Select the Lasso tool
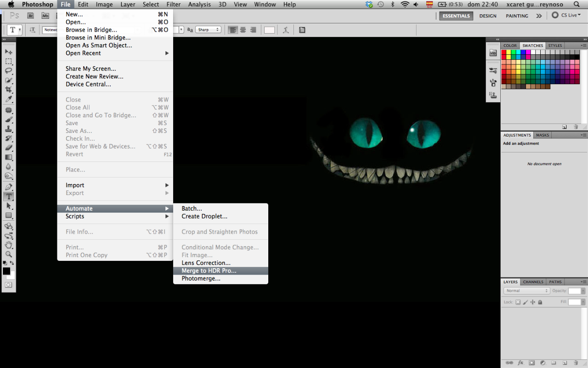Viewport: 588px width, 368px height. click(9, 71)
